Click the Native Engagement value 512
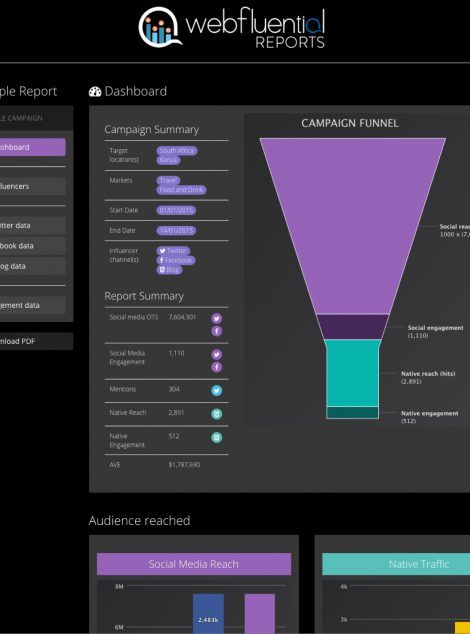Image resolution: width=470 pixels, height=634 pixels. point(174,436)
